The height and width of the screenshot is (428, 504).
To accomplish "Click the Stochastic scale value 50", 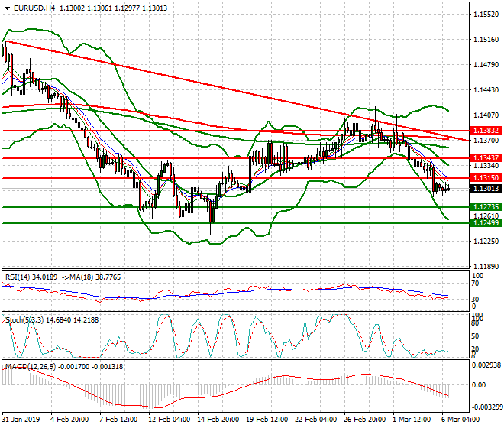I will pyautogui.click(x=475, y=336).
